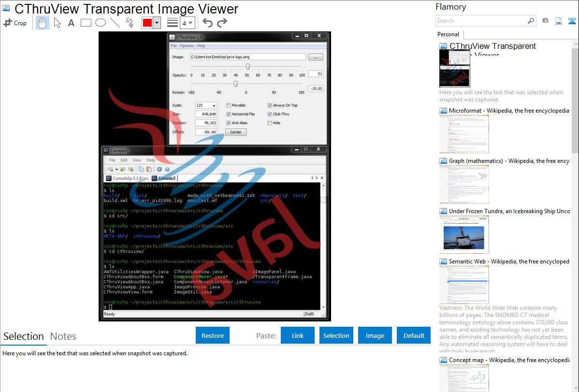Open Help menu in CThruView 1.0 window
579x392 pixels.
point(201,46)
